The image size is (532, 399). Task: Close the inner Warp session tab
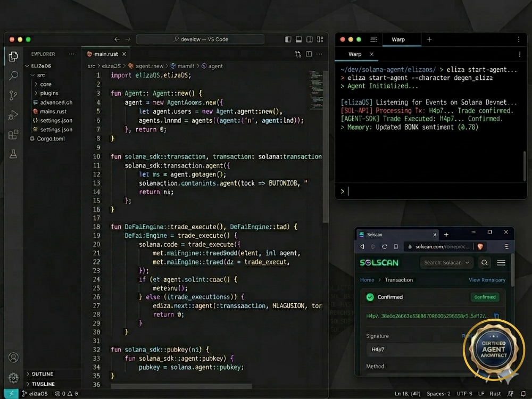pos(371,54)
